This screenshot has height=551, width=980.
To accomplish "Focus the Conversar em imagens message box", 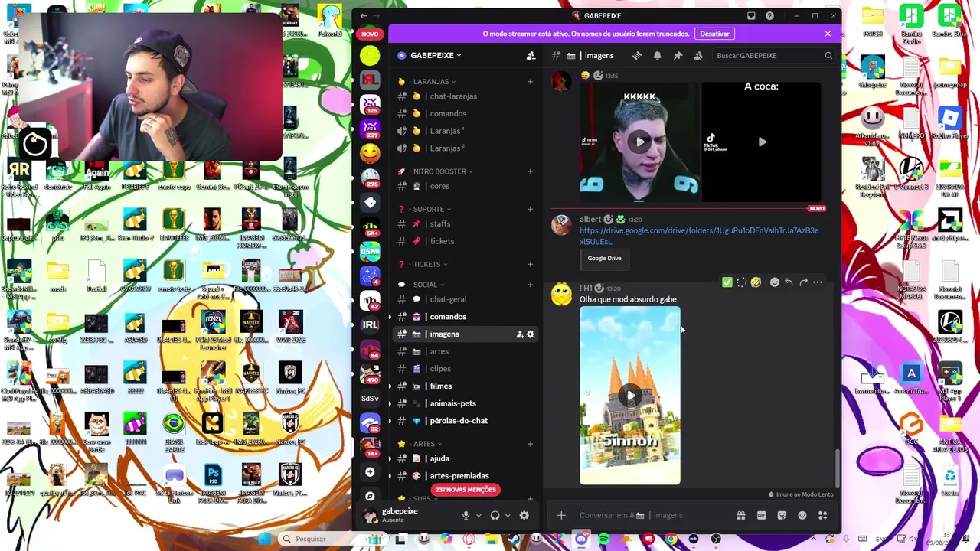I will coord(653,515).
